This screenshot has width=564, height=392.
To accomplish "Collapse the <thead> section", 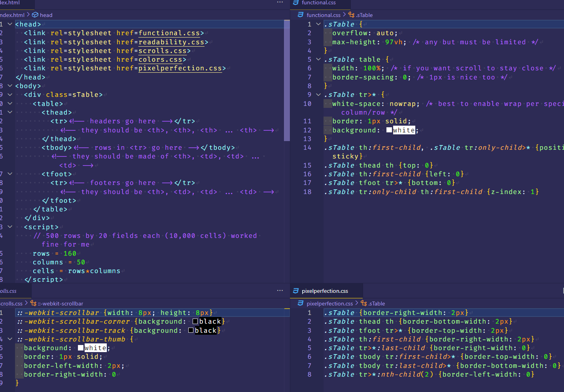I will pos(10,112).
